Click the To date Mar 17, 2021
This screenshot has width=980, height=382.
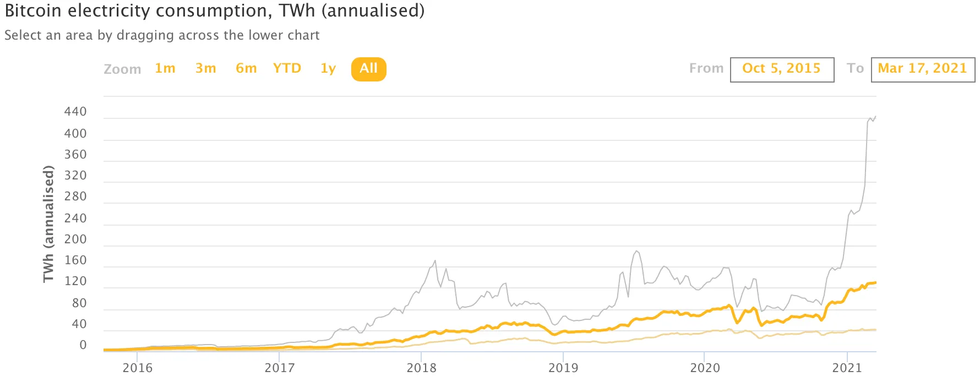(x=923, y=68)
